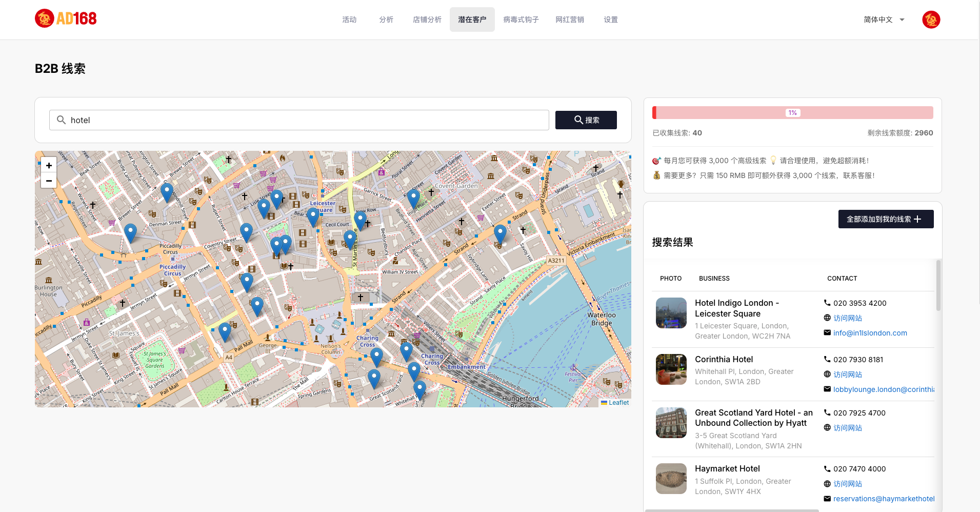Open the 病毒式钩子 tab
The image size is (980, 512).
pos(521,19)
